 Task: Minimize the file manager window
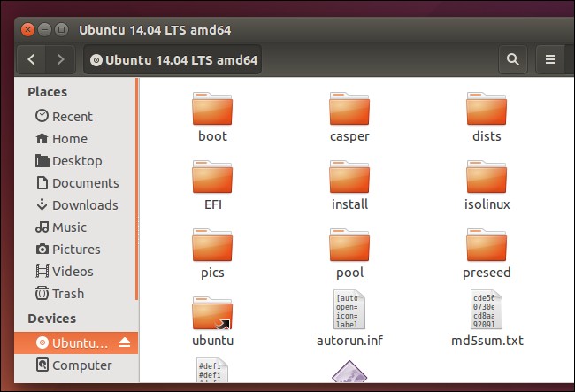[44, 29]
